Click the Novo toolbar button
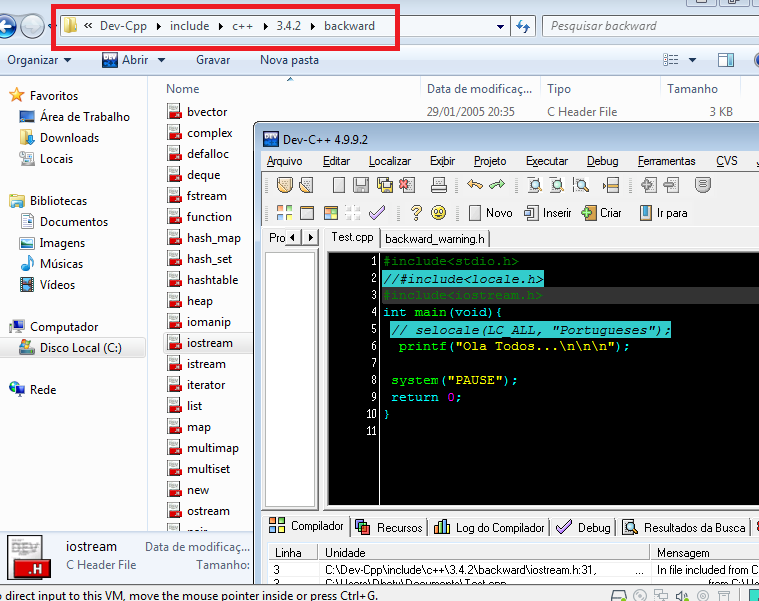 click(x=490, y=213)
